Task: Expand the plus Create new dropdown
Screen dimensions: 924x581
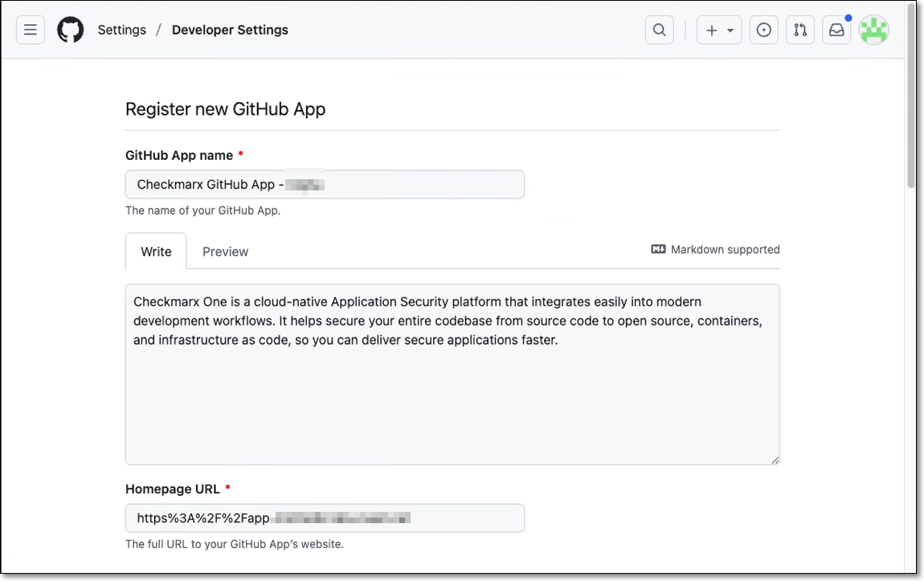Action: (718, 31)
